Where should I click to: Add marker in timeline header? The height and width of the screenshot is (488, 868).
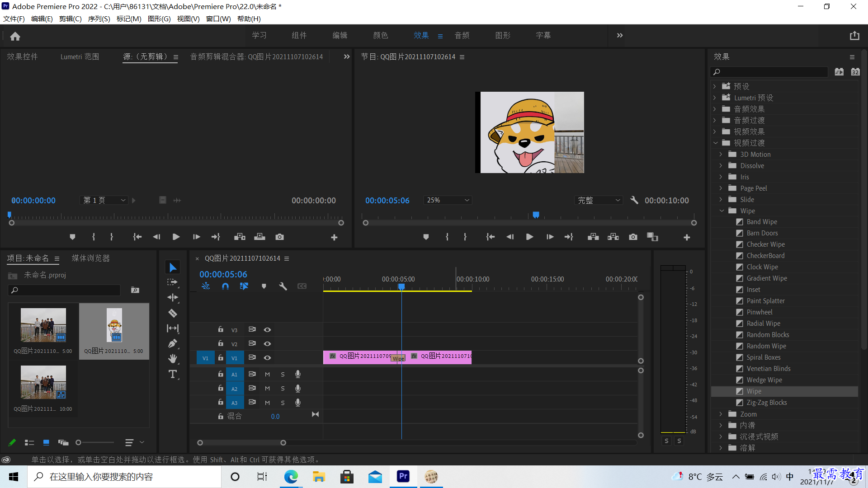[264, 286]
